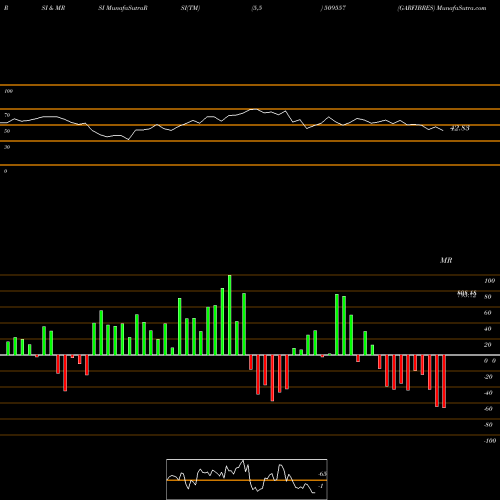This screenshot has height=500, width=500.
Task: Click the MR axis label -60
Action: [x=488, y=409]
